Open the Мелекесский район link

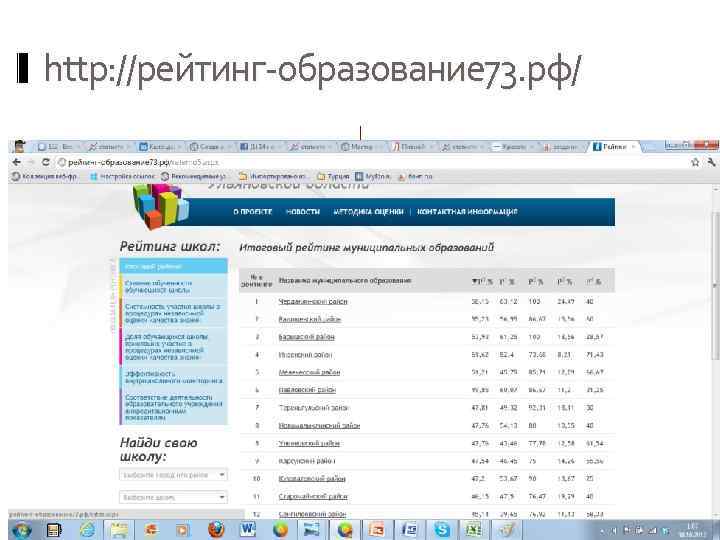(309, 372)
